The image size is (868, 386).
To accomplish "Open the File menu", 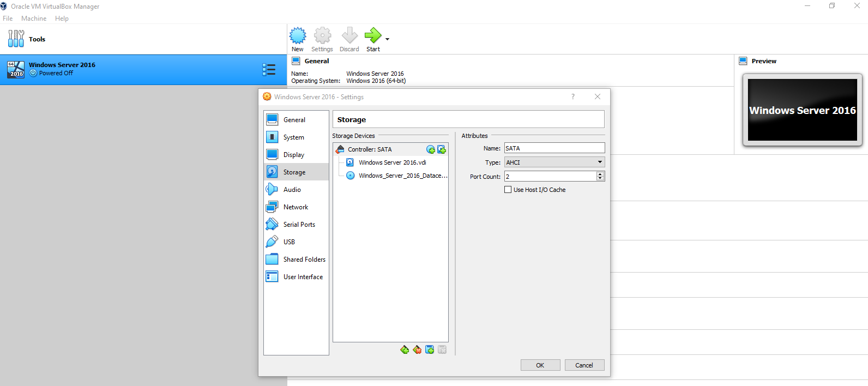I will point(8,19).
